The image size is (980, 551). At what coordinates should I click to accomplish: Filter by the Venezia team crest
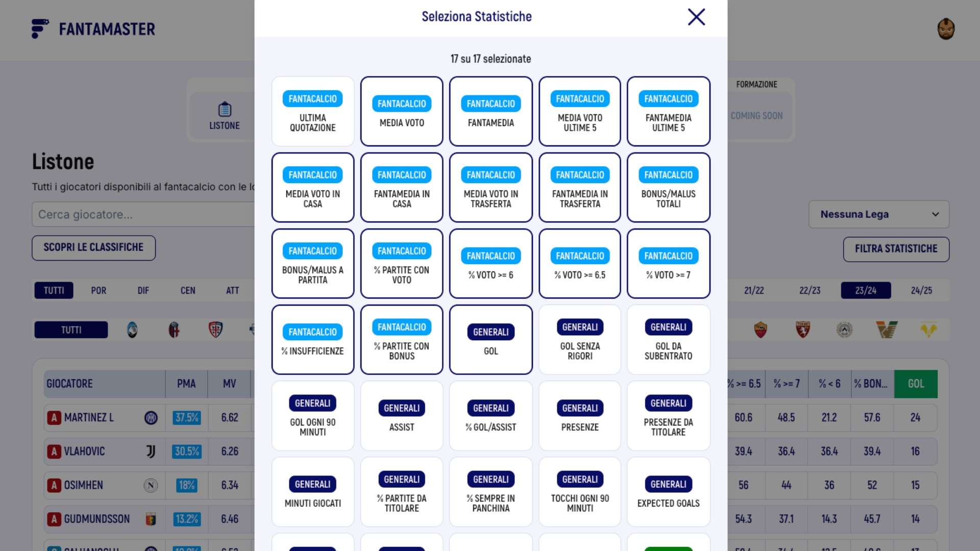[x=887, y=330]
